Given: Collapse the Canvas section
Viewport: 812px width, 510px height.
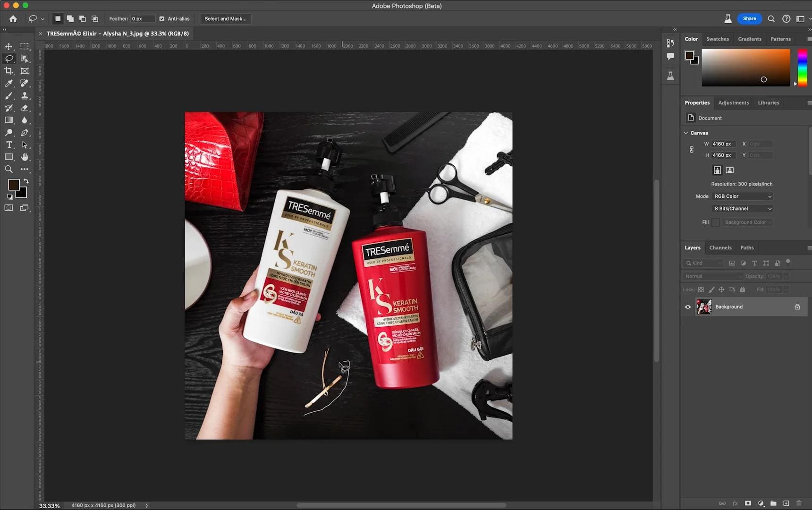Looking at the screenshot, I should point(686,133).
